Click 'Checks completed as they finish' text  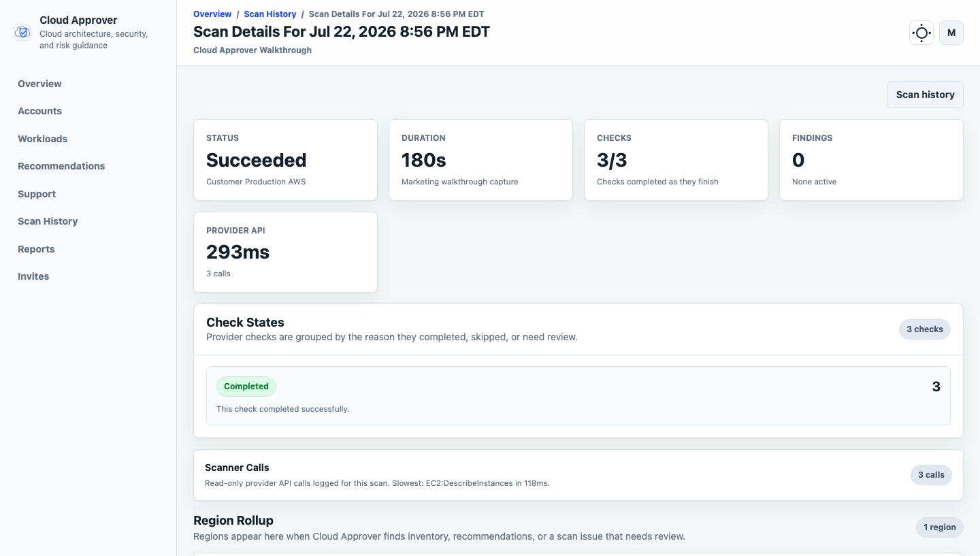(x=657, y=182)
